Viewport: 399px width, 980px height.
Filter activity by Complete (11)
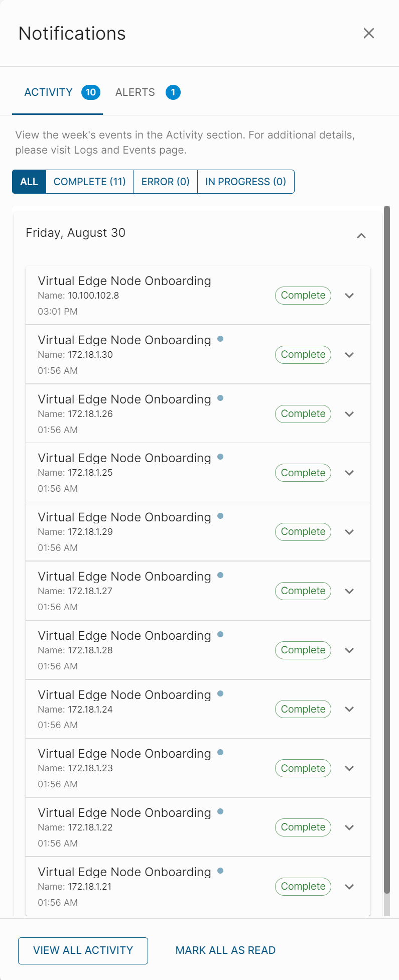pyautogui.click(x=89, y=182)
